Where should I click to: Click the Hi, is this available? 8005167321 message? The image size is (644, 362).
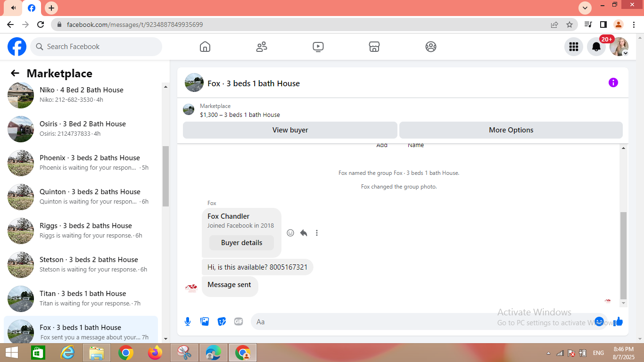pos(257,267)
